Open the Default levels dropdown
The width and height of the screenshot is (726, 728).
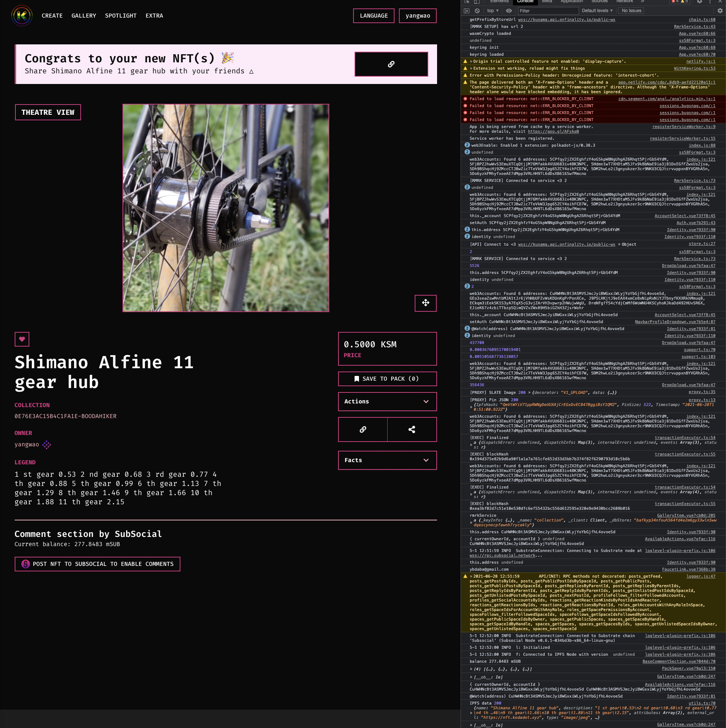(597, 11)
